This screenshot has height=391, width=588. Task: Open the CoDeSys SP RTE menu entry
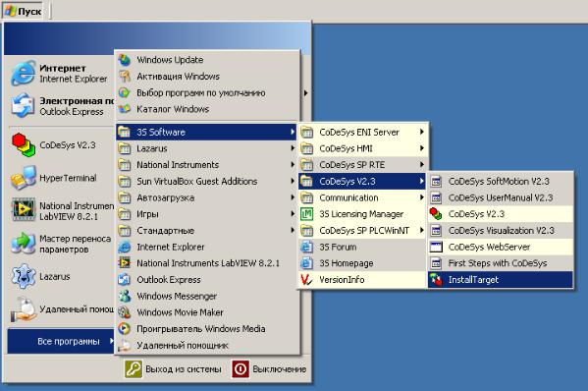(362, 165)
